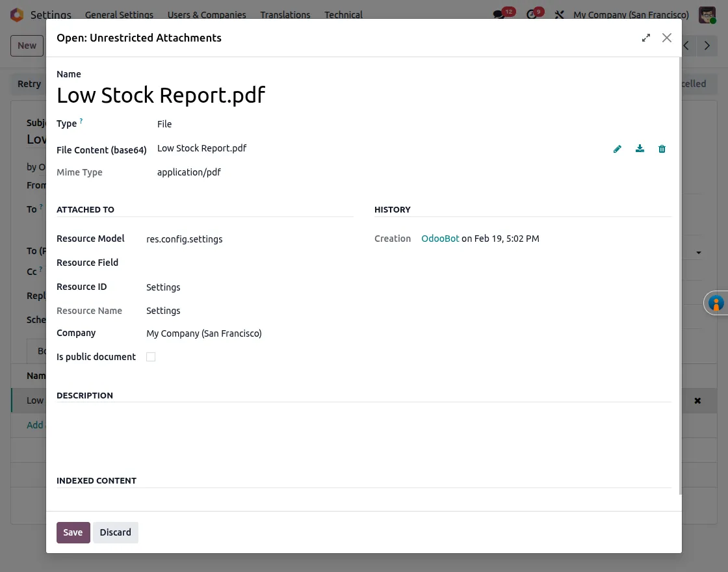Image resolution: width=728 pixels, height=572 pixels.
Task: Open the user avatar menu top-right
Action: 707,14
